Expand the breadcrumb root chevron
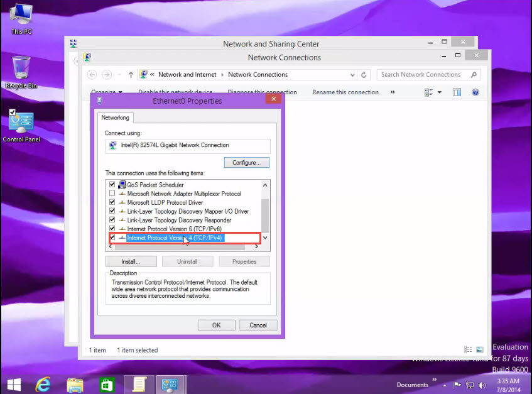The height and width of the screenshot is (394, 532). pyautogui.click(x=153, y=74)
